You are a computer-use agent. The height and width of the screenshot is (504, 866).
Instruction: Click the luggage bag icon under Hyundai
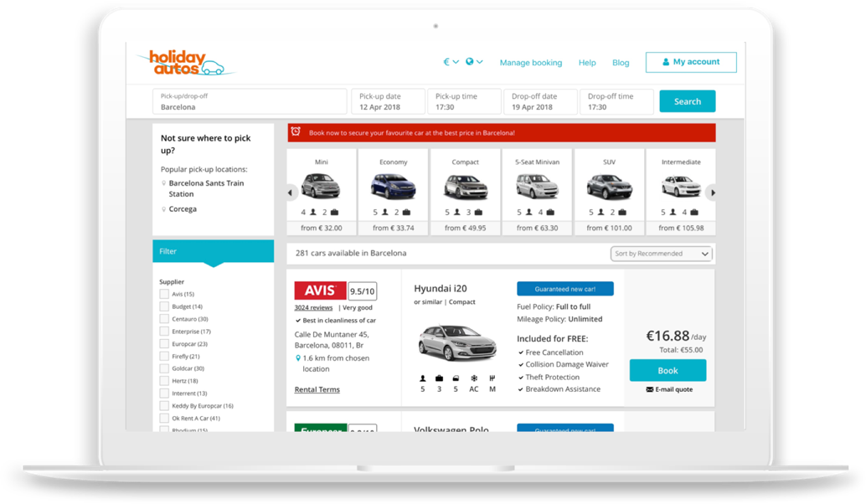(x=439, y=378)
